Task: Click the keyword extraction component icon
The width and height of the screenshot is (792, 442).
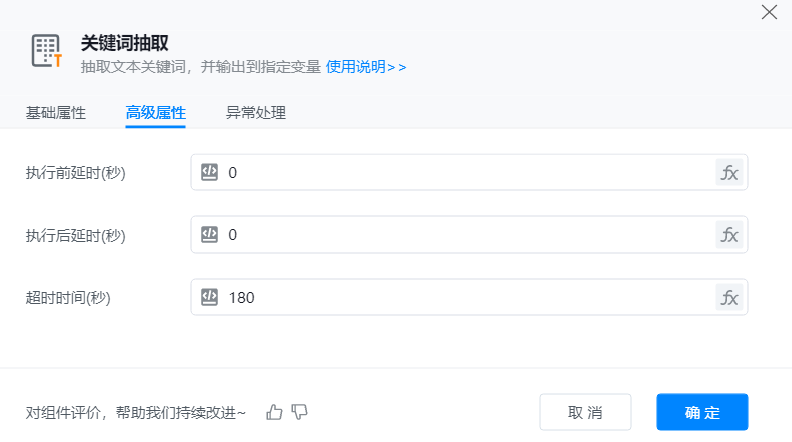Action: pos(46,51)
